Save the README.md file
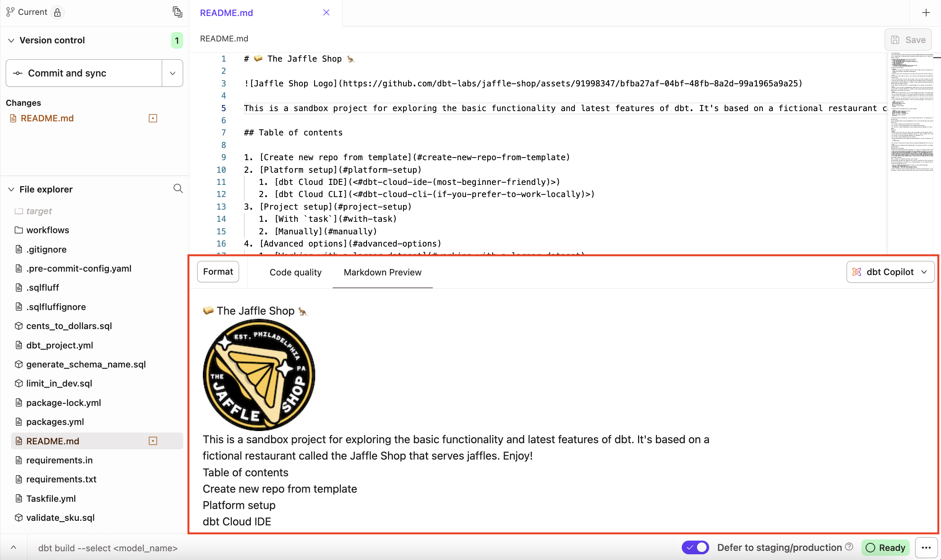Screen dimensions: 941x560 [908, 39]
